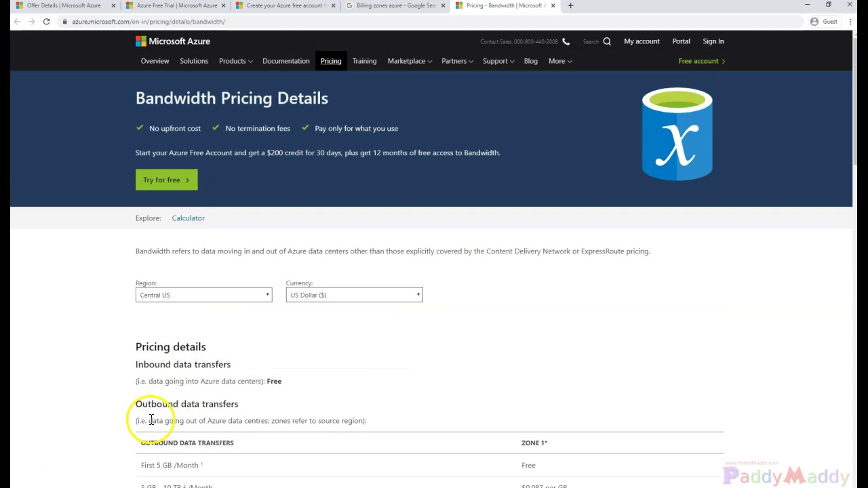This screenshot has height=488, width=868.
Task: Click Sign In
Action: click(713, 41)
